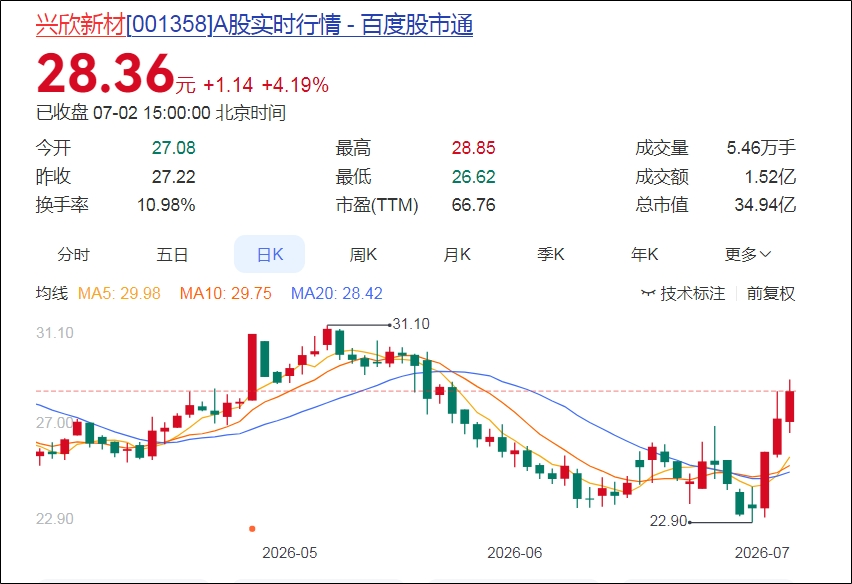Click the 最高 value 28.85
Viewport: 852px width, 584px height.
[473, 148]
